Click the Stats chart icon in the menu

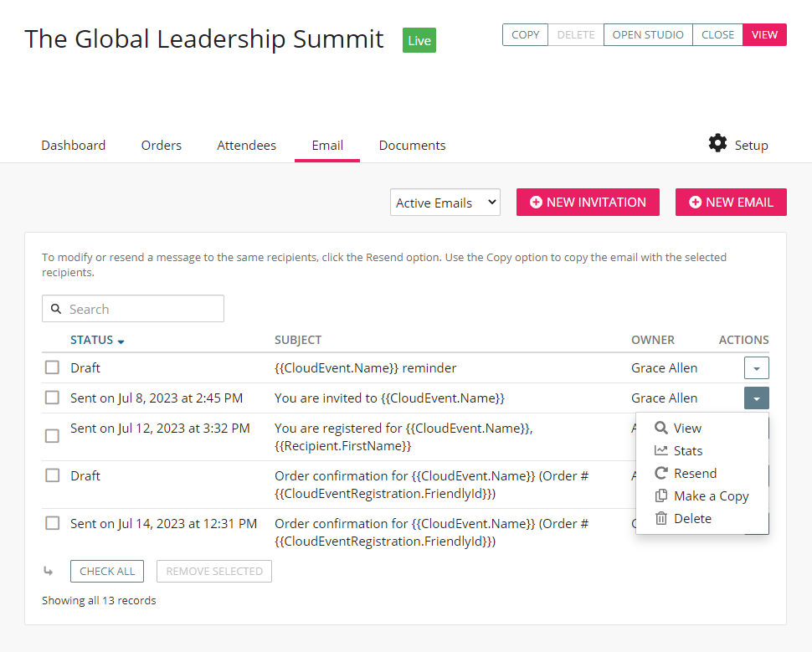point(661,450)
